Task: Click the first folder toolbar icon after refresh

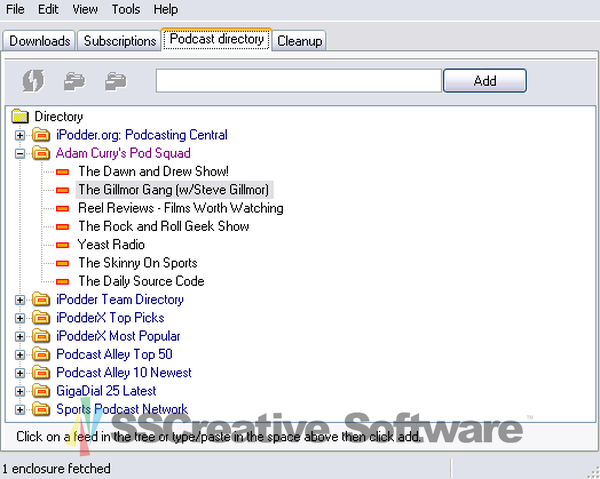Action: (x=75, y=81)
